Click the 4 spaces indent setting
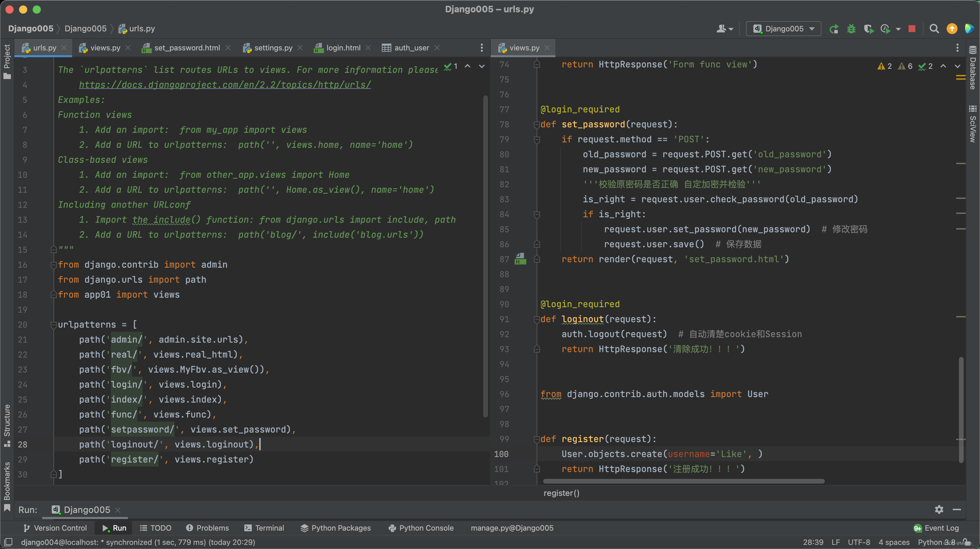Viewport: 980px width, 549px height. [x=894, y=542]
